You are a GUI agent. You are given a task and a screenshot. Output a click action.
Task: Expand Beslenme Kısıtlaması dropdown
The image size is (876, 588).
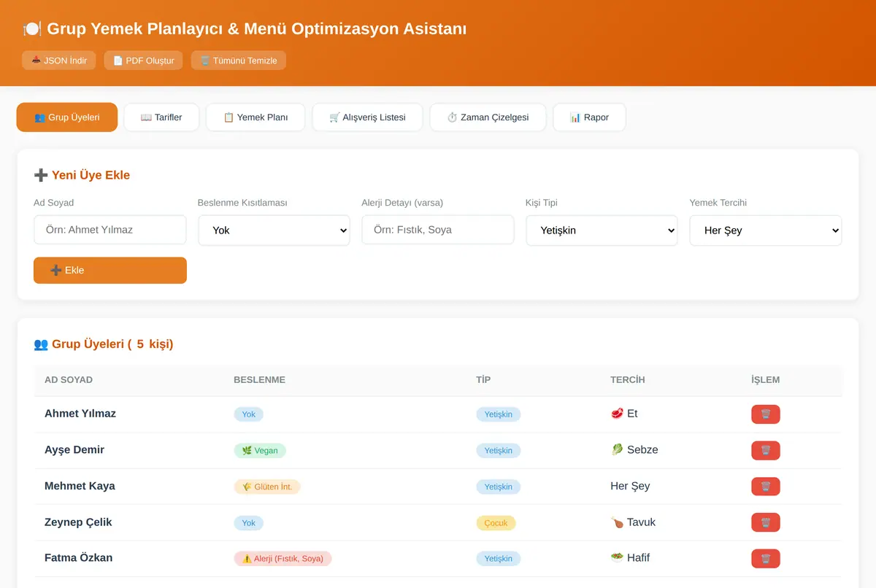click(274, 230)
